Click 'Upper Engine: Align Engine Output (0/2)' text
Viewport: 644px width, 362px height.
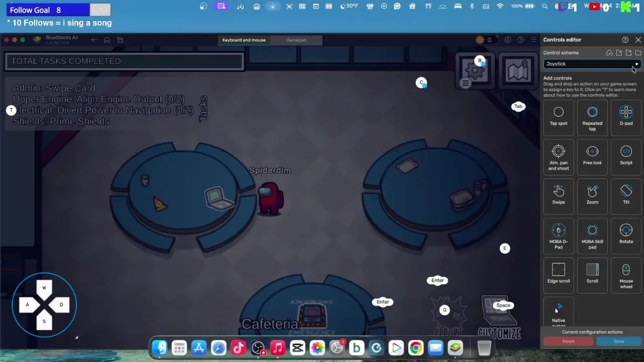click(x=99, y=99)
